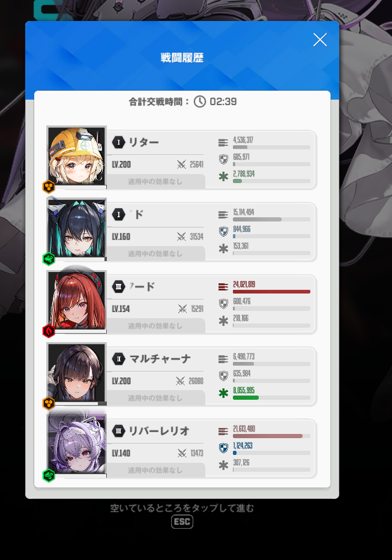
Task: Click 適用中の効果なし label under マルチャーナ
Action: [155, 398]
